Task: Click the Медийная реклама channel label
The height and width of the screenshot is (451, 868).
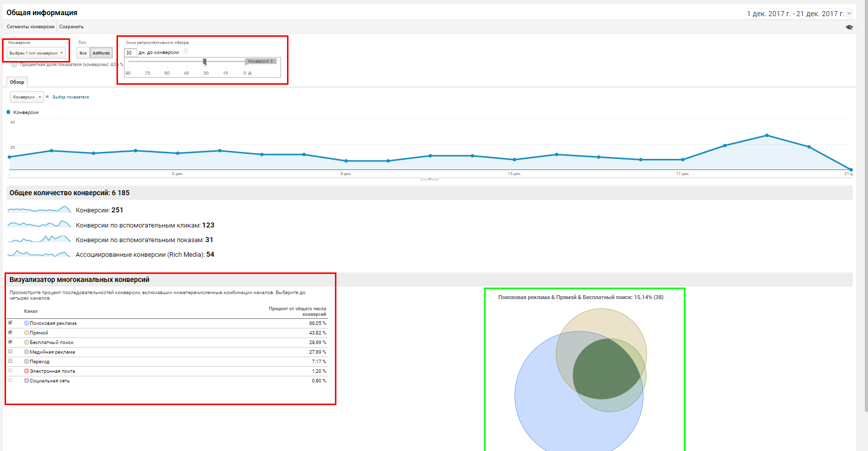Action: coord(52,352)
